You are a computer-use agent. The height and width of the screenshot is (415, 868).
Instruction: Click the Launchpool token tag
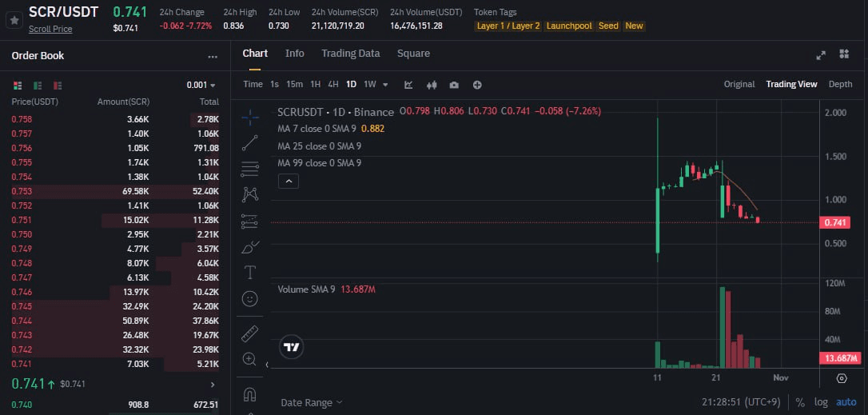click(569, 26)
